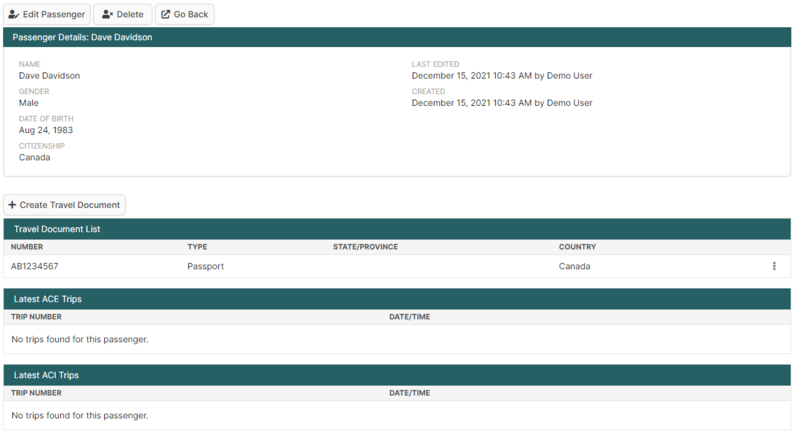This screenshot has width=800, height=437.
Task: Click the Latest ACI Trips header
Action: coord(46,375)
